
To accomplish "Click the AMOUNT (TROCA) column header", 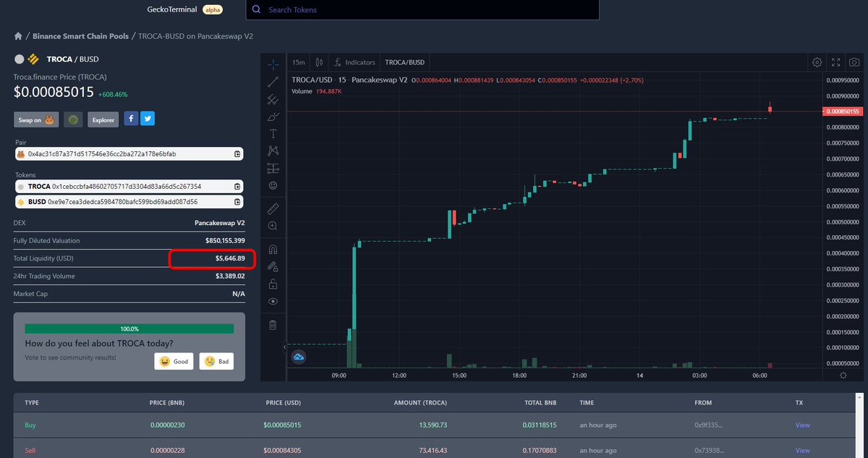I will [420, 403].
